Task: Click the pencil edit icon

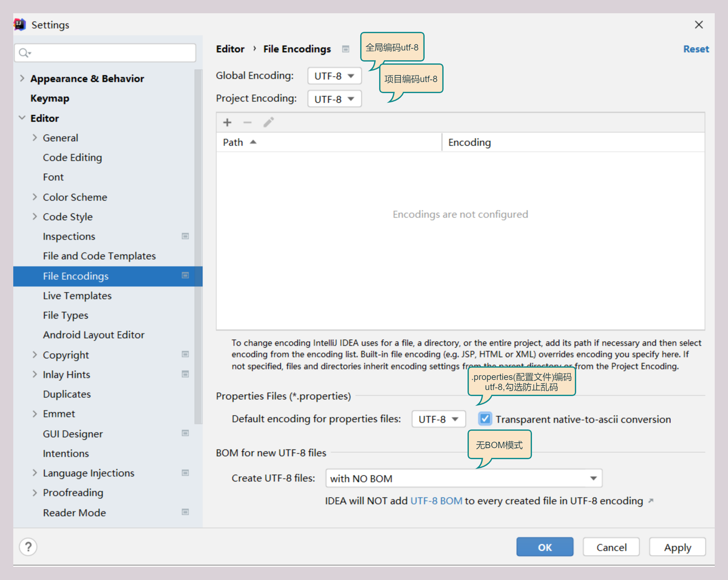Action: pyautogui.click(x=268, y=122)
